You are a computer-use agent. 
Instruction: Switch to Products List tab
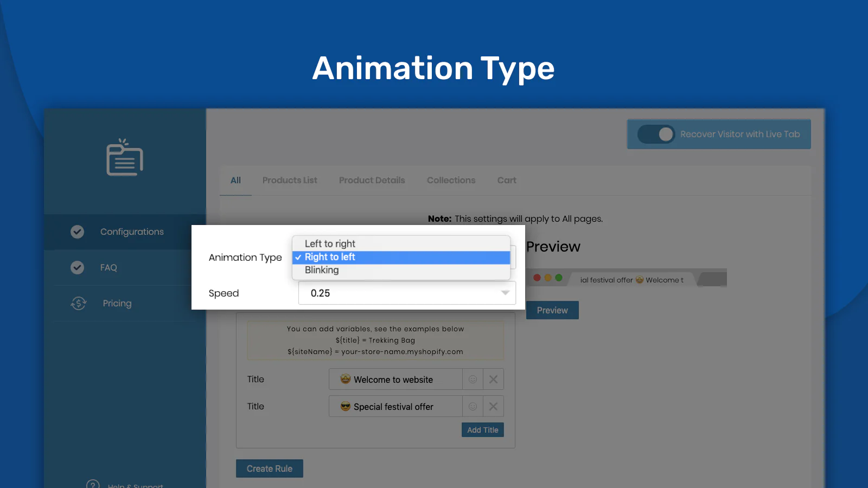click(x=290, y=181)
